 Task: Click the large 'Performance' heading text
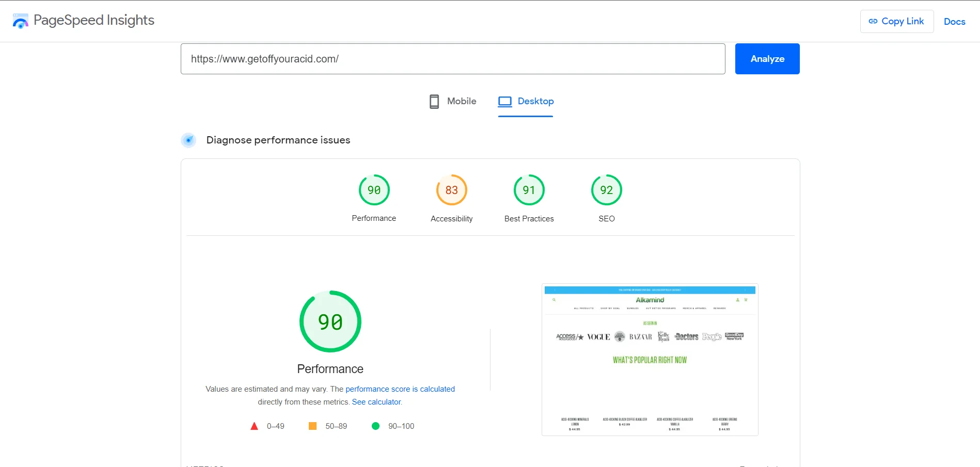click(x=330, y=369)
